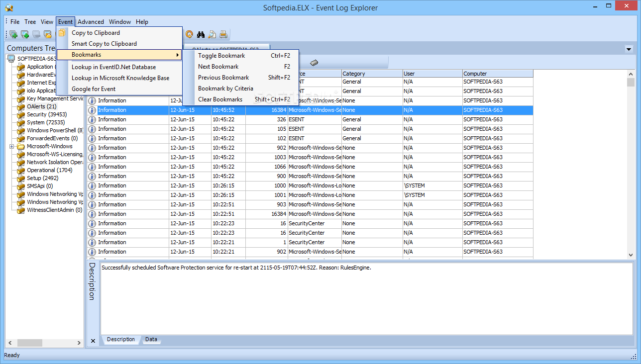Screen dimensions: 641x364
Task: Open the Advanced menu
Action: tap(91, 22)
